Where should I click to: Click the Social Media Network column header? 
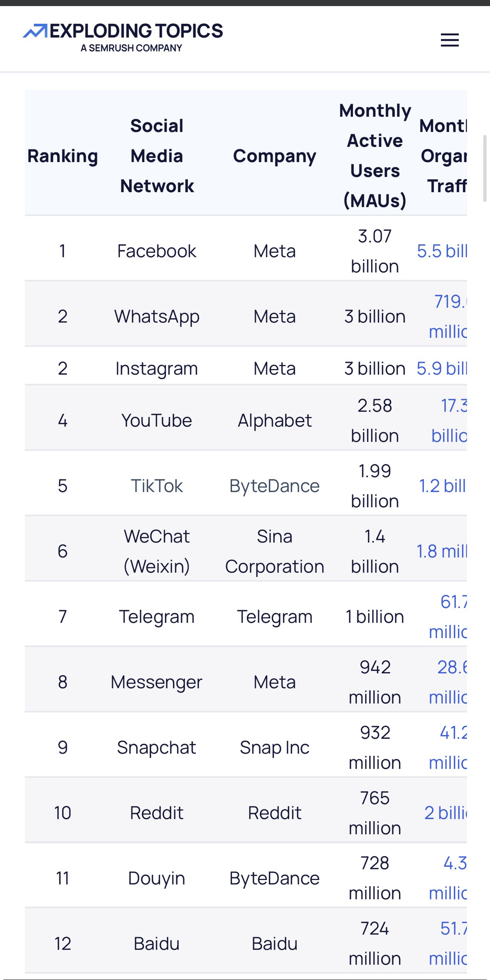point(157,155)
